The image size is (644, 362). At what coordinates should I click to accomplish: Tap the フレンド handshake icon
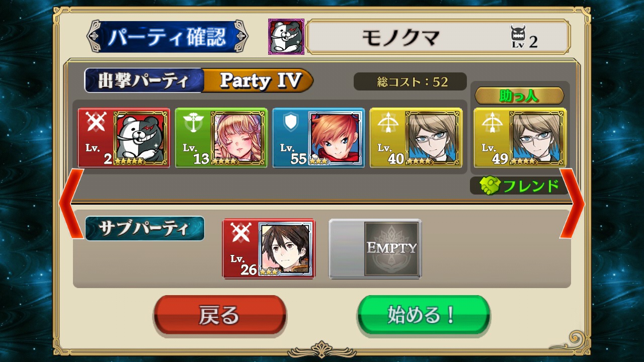(489, 186)
